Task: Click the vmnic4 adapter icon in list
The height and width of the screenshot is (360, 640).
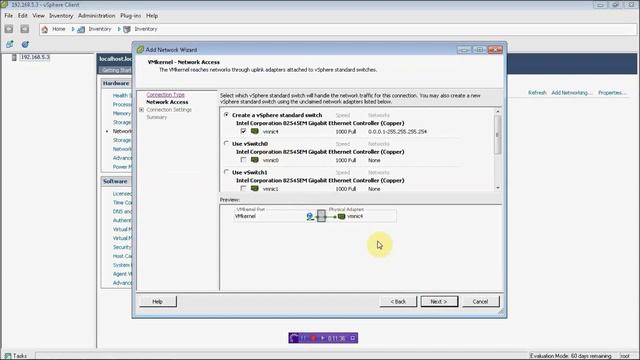Action: point(255,131)
